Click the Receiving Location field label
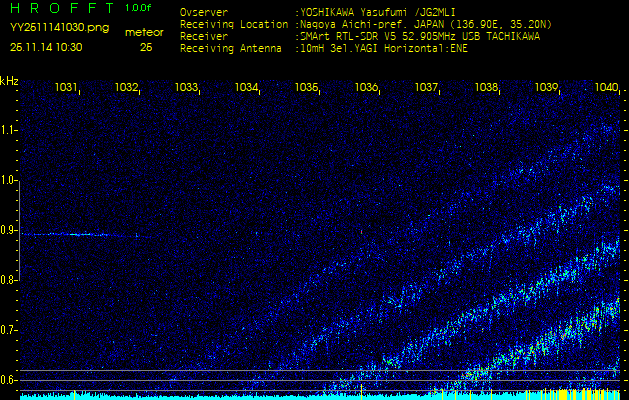Screen dimensions: 629x400 234,24
